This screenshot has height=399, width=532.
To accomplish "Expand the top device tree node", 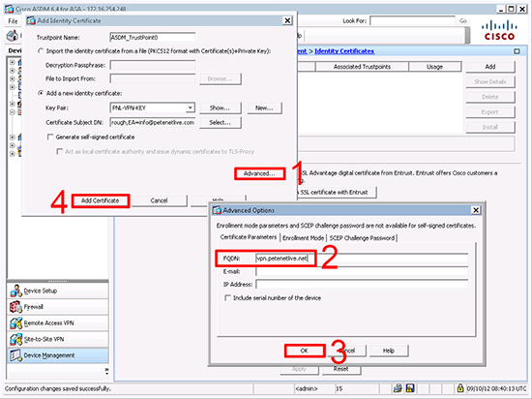I will tap(13, 63).
